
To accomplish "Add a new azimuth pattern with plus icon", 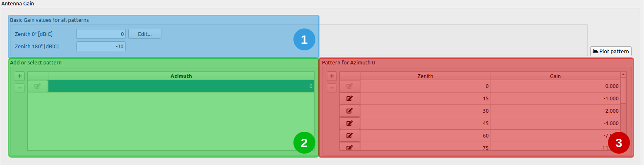I will point(20,76).
